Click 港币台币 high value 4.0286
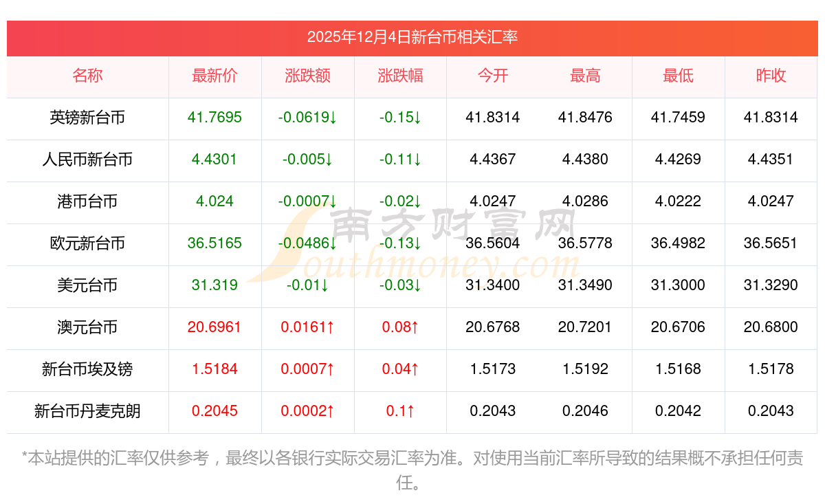The image size is (825, 504). [585, 201]
